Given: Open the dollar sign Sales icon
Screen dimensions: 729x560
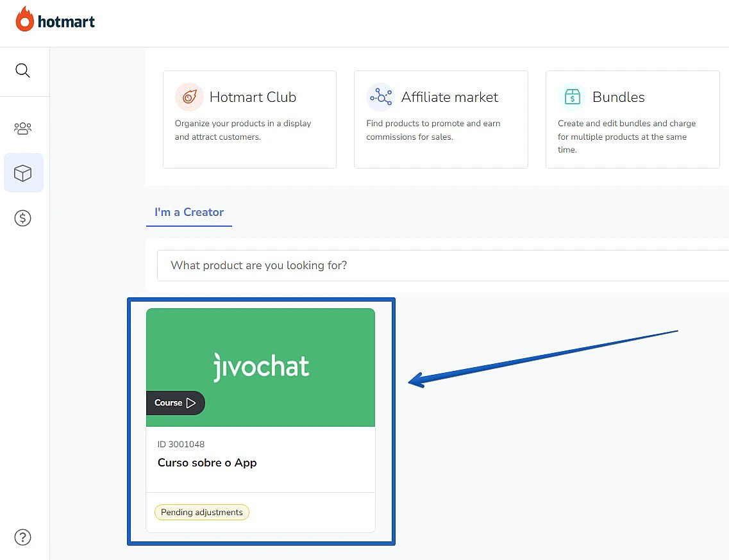Looking at the screenshot, I should click(22, 218).
